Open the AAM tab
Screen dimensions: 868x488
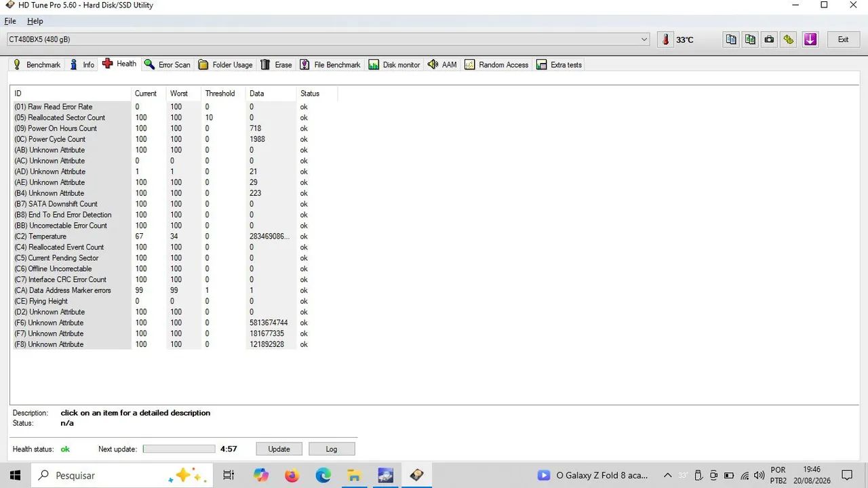tap(442, 65)
